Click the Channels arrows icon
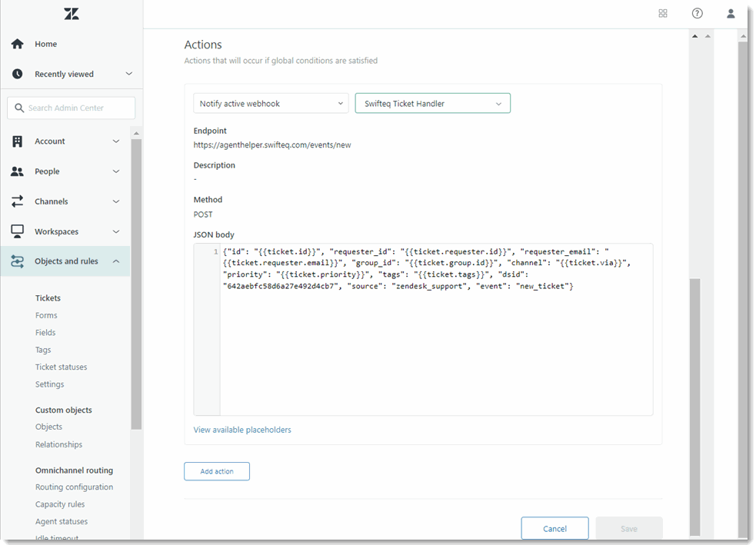Image resolution: width=756 pixels, height=545 pixels. pos(18,201)
